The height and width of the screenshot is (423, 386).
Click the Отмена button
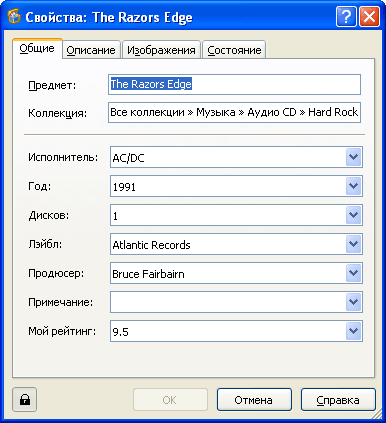254,400
